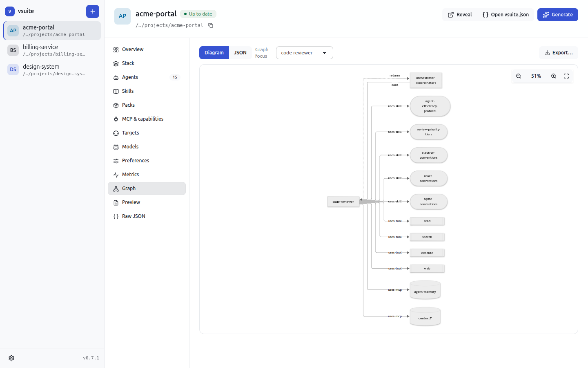The height and width of the screenshot is (368, 588).
Task: Click the MCP plug icon
Action: point(116,119)
